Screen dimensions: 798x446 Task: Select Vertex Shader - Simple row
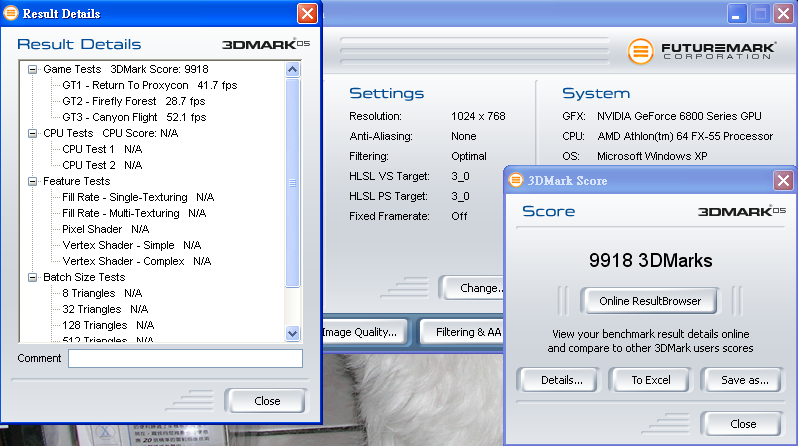132,245
